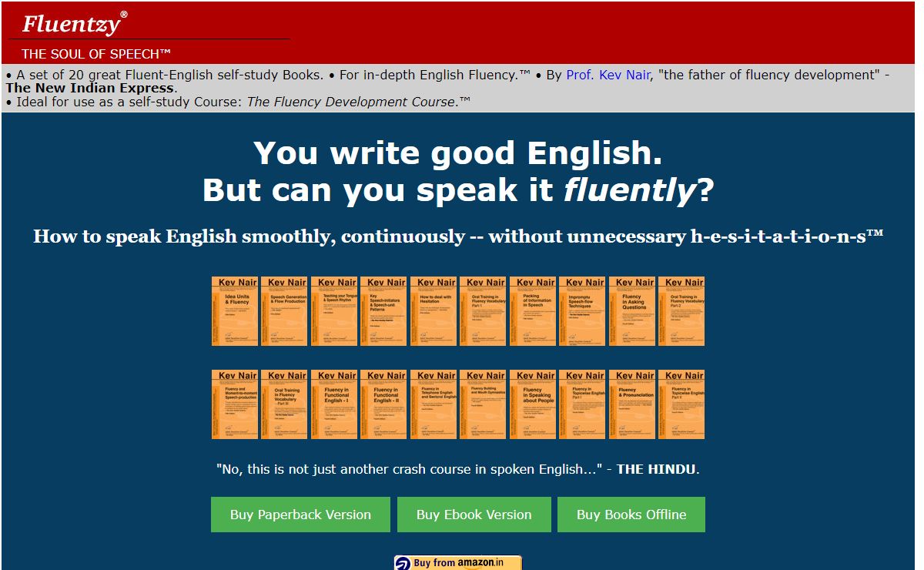Click Impromptu Speech-flow Techniques book cover
The height and width of the screenshot is (570, 924).
tap(582, 311)
